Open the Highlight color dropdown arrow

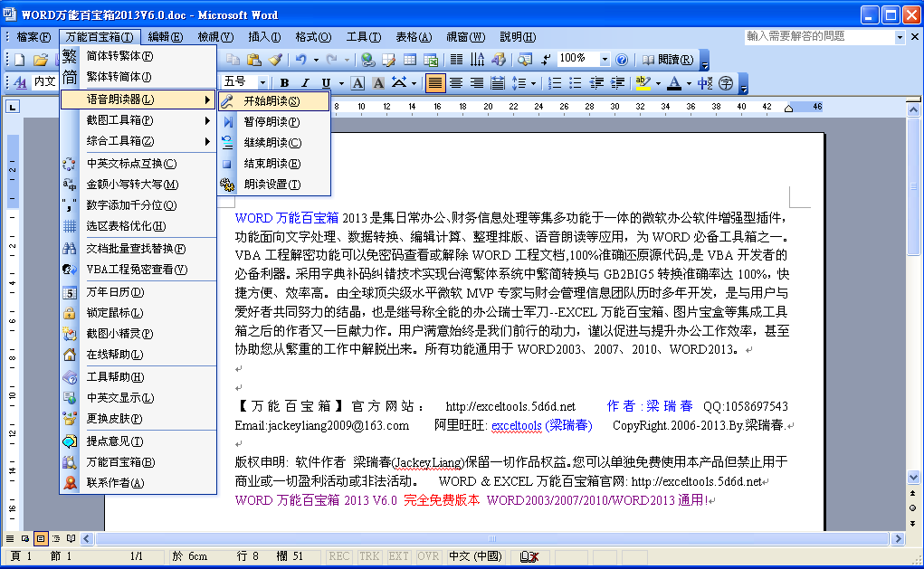(x=658, y=83)
